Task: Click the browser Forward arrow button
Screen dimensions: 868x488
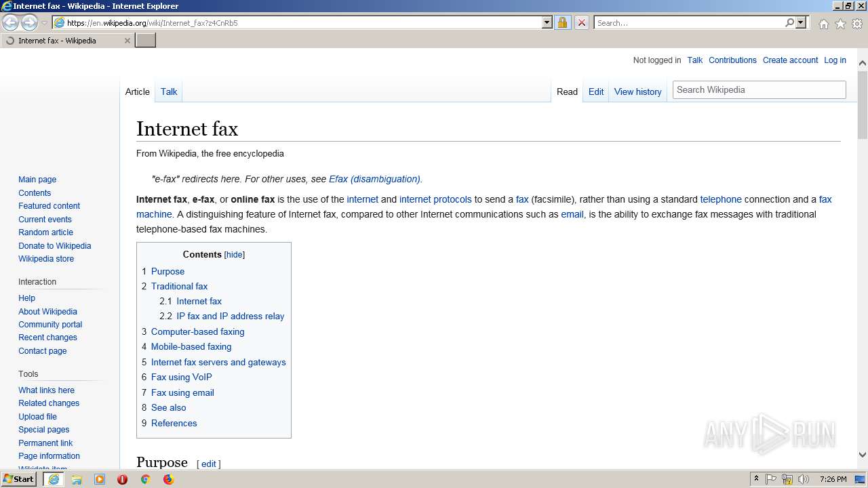Action: coord(29,22)
